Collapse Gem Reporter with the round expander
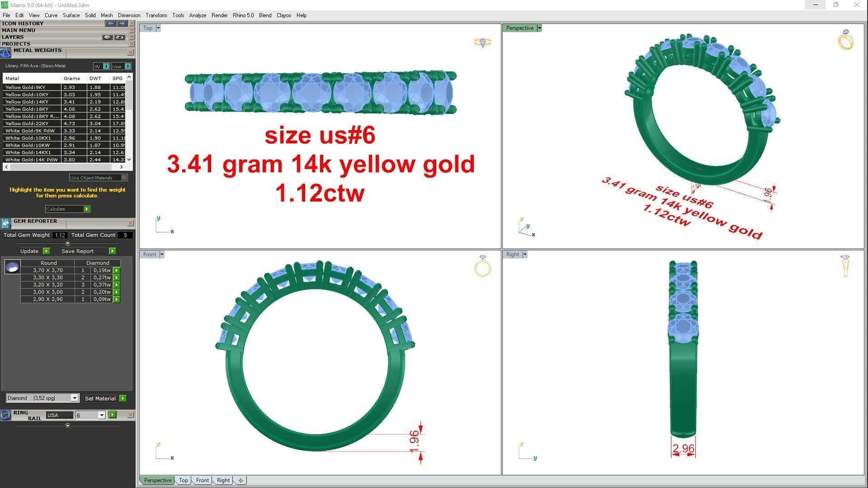Image resolution: width=868 pixels, height=488 pixels. [68, 243]
